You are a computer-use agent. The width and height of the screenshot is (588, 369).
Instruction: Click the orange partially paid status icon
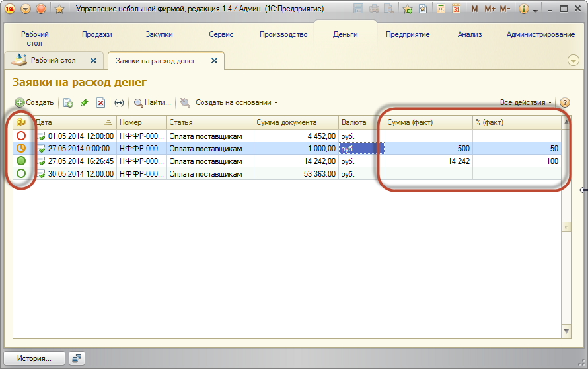[21, 148]
